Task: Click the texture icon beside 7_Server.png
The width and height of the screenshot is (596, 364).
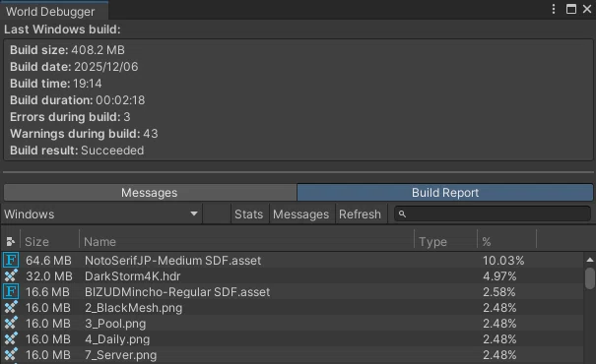Action: pyautogui.click(x=11, y=354)
